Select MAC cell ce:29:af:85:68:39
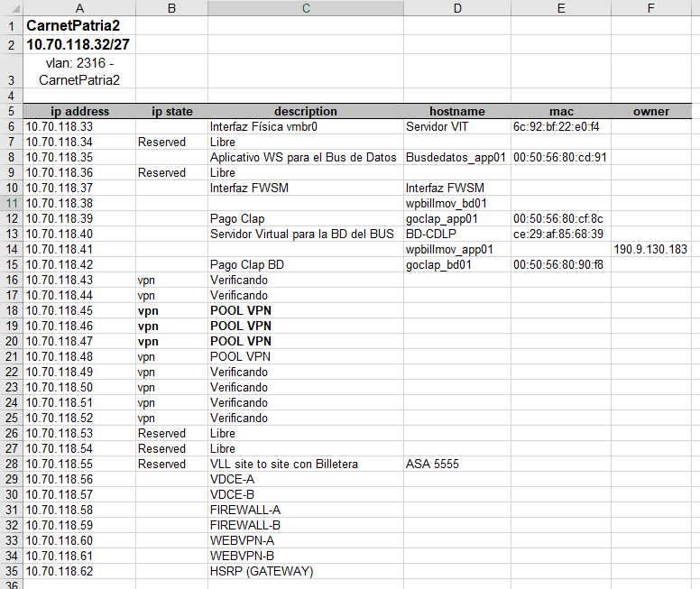Image resolution: width=700 pixels, height=589 pixels. (561, 234)
